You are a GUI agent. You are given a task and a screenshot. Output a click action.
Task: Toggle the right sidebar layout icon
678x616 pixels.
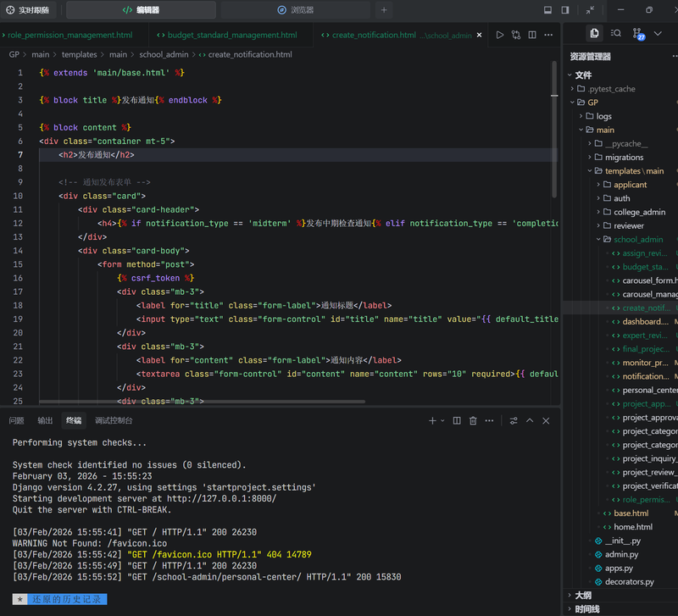click(x=565, y=10)
